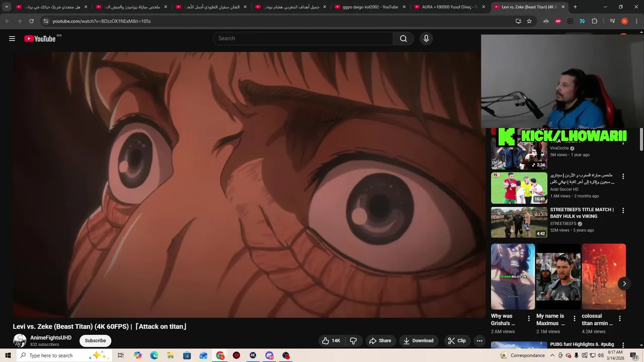Open the AnimeFightsUHD channel avatar
This screenshot has height=362, width=644.
pyautogui.click(x=20, y=340)
